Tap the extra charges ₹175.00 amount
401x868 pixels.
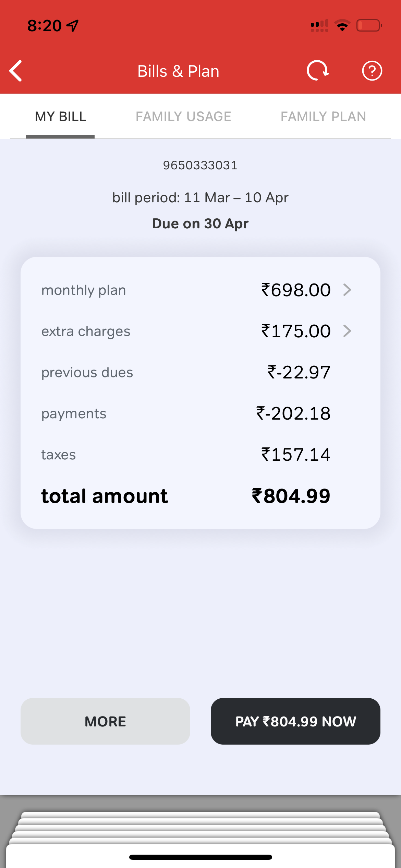pyautogui.click(x=296, y=331)
